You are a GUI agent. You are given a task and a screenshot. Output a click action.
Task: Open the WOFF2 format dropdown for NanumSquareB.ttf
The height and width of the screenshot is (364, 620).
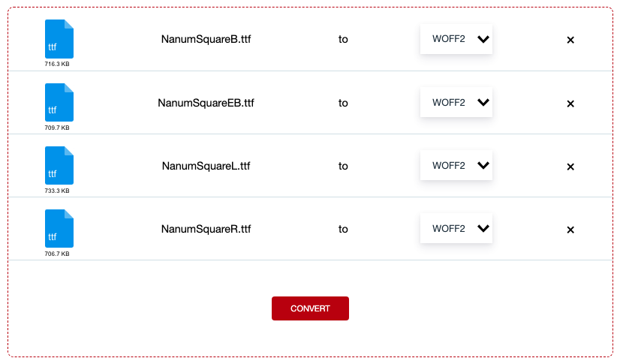pyautogui.click(x=456, y=39)
